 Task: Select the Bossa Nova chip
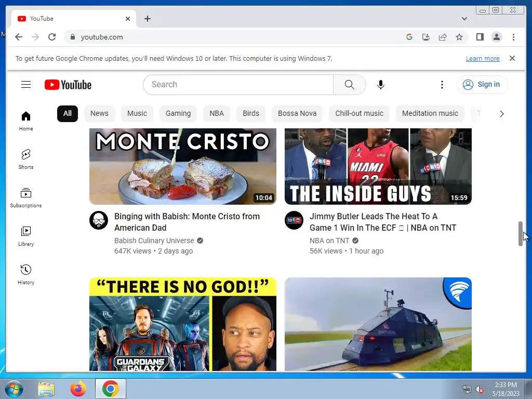297,113
